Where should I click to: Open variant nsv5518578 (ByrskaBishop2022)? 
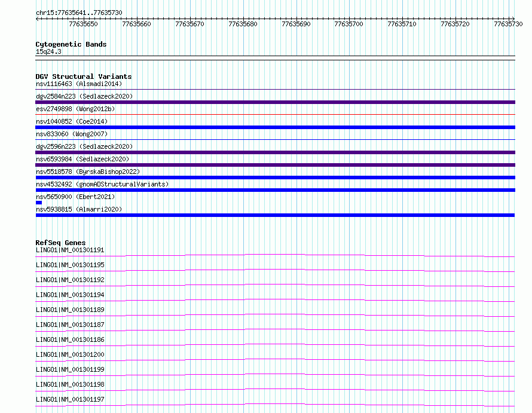click(x=88, y=172)
